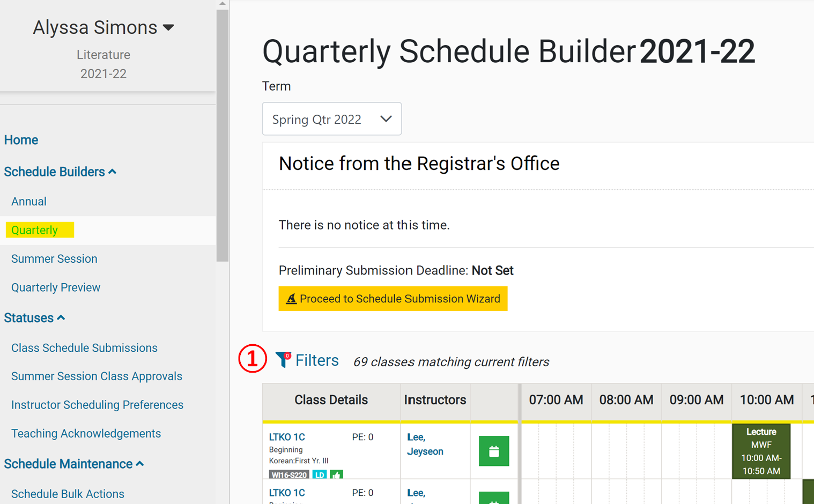Click the WI16-S220 room badge

click(x=288, y=475)
